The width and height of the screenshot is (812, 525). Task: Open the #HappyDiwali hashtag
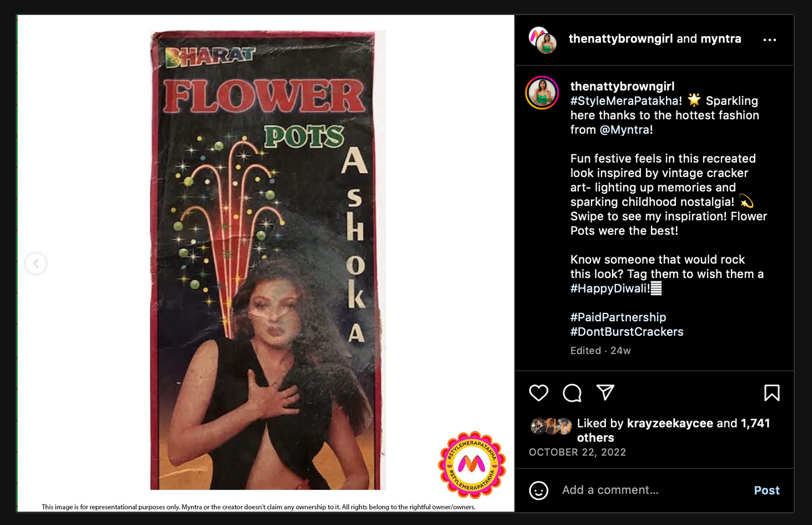point(610,289)
